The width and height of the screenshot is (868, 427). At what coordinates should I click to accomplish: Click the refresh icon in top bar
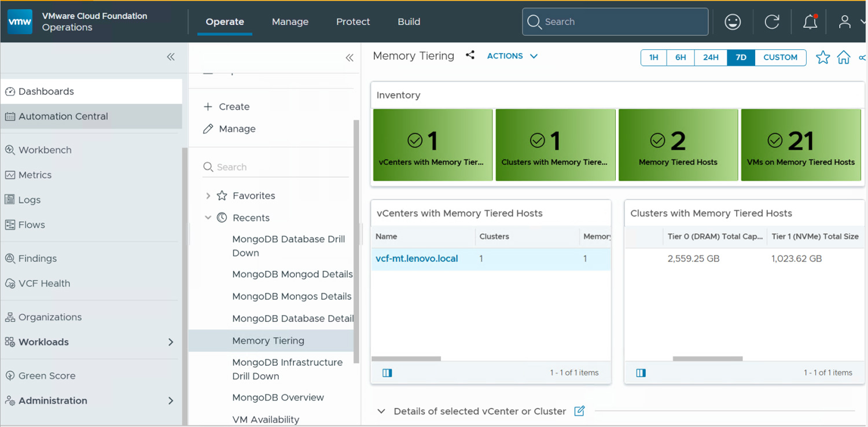[x=772, y=22]
